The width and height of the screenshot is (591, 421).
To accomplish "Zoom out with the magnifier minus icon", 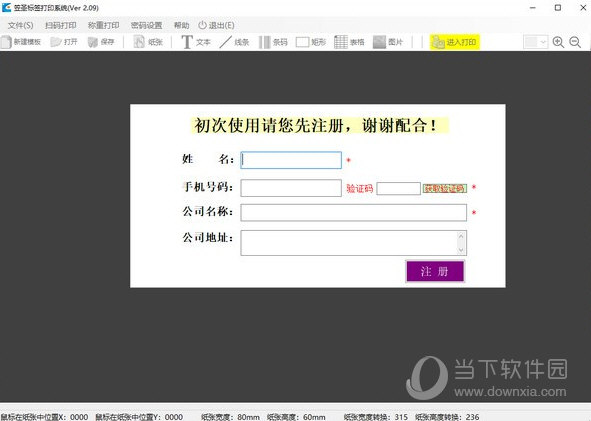I will coord(575,42).
